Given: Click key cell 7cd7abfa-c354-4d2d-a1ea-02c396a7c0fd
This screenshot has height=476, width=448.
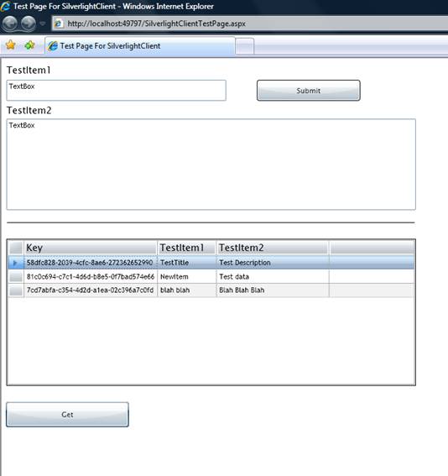Looking at the screenshot, I should (91, 290).
